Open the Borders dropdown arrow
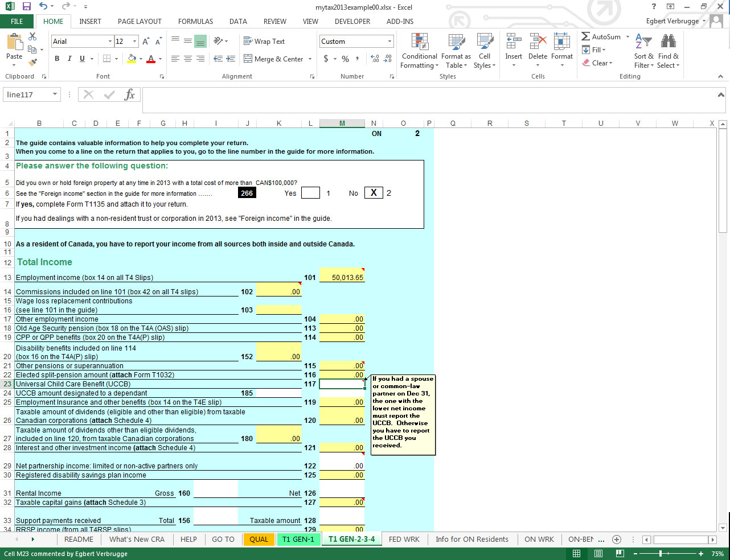This screenshot has width=730, height=560. (x=117, y=59)
